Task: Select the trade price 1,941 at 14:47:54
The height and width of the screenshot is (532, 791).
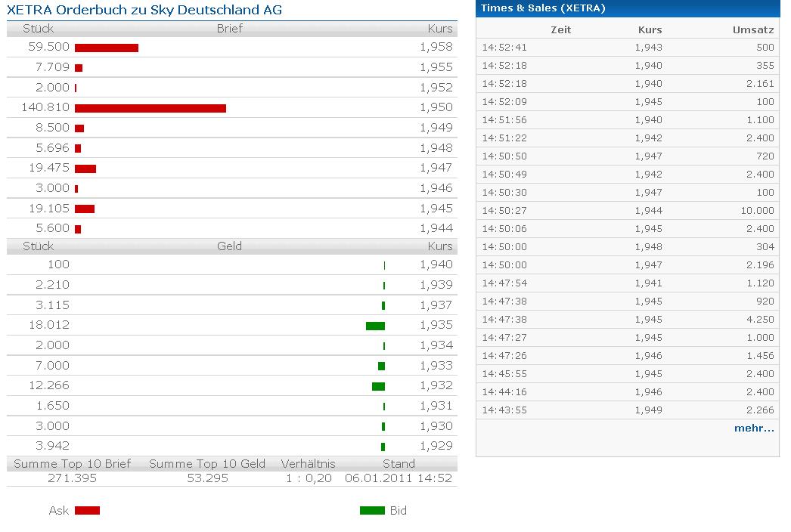Action: point(649,283)
